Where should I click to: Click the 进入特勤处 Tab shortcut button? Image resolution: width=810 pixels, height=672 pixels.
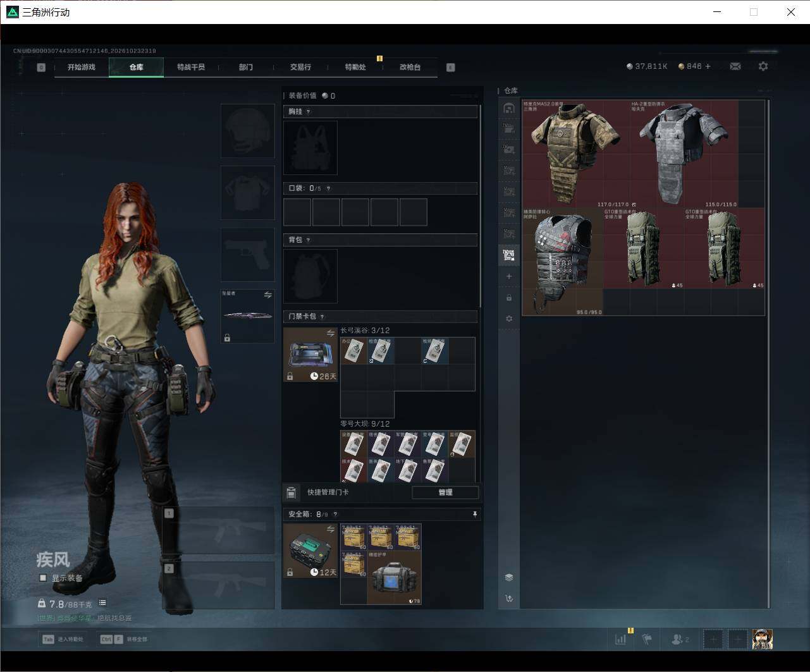[x=63, y=639]
